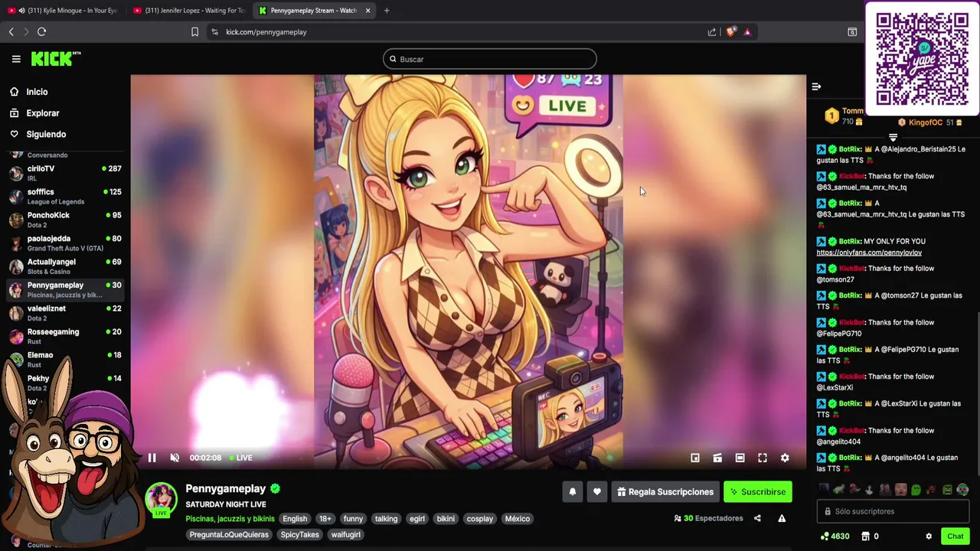Screen dimensions: 980x551
Task: Open the onlyfans.com/pennylovlov link in chat
Action: [x=869, y=253]
